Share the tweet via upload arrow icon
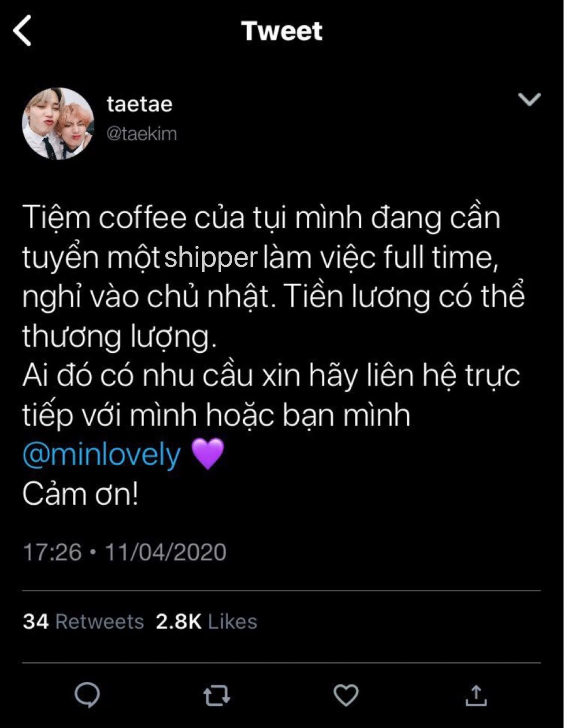Viewport: 564px width, 728px height. point(476,695)
